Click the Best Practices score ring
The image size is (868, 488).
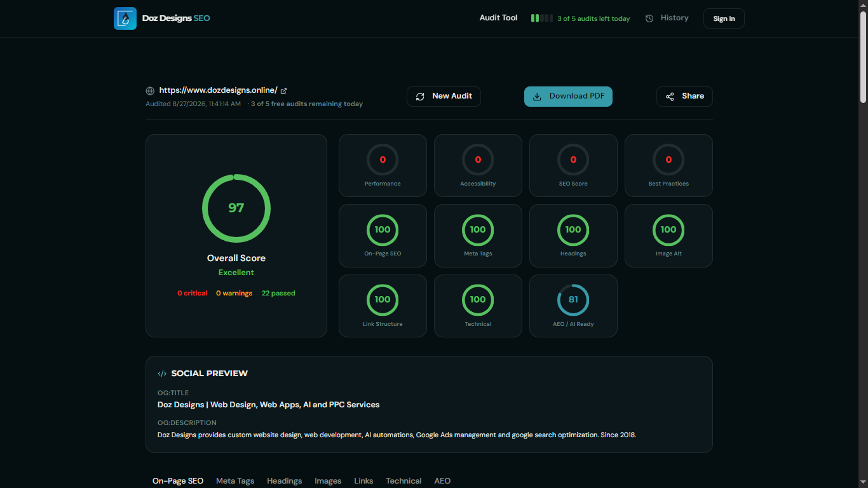pyautogui.click(x=668, y=159)
